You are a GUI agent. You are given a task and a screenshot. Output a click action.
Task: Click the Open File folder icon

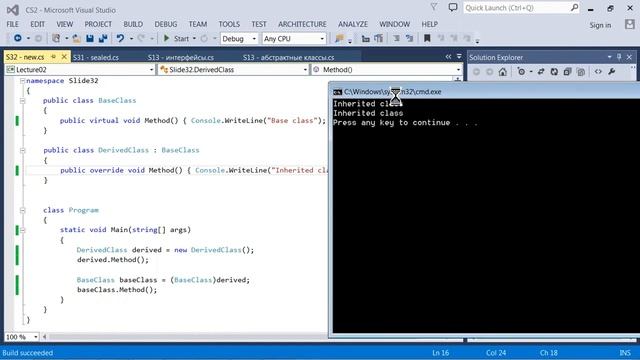pos(76,38)
